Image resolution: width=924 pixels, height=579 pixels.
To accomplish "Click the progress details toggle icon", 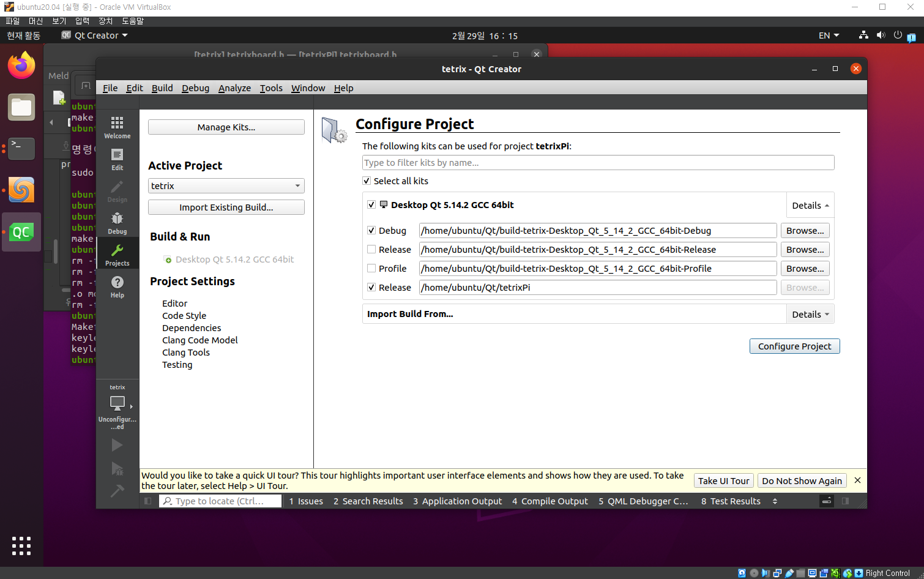I will click(827, 501).
